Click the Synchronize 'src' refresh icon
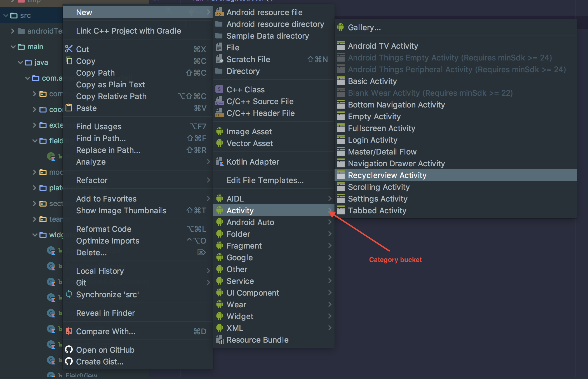 (x=69, y=294)
